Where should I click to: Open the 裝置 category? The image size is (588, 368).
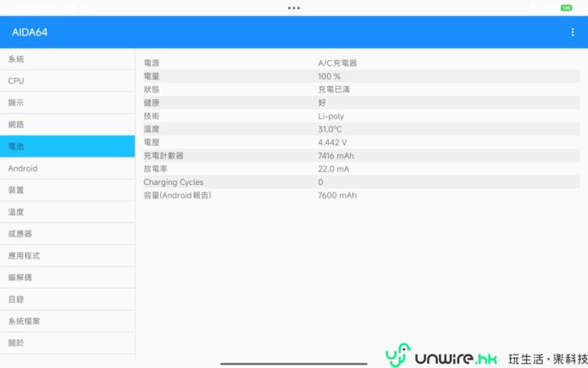click(68, 190)
